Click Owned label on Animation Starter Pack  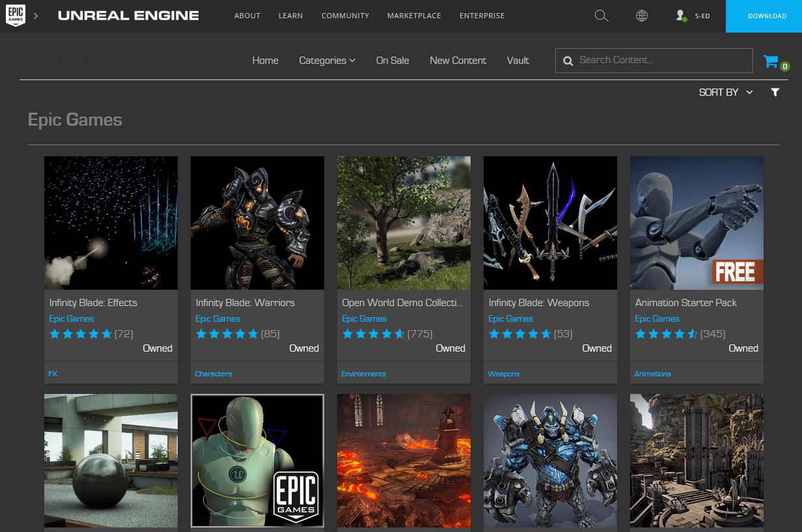coord(743,348)
